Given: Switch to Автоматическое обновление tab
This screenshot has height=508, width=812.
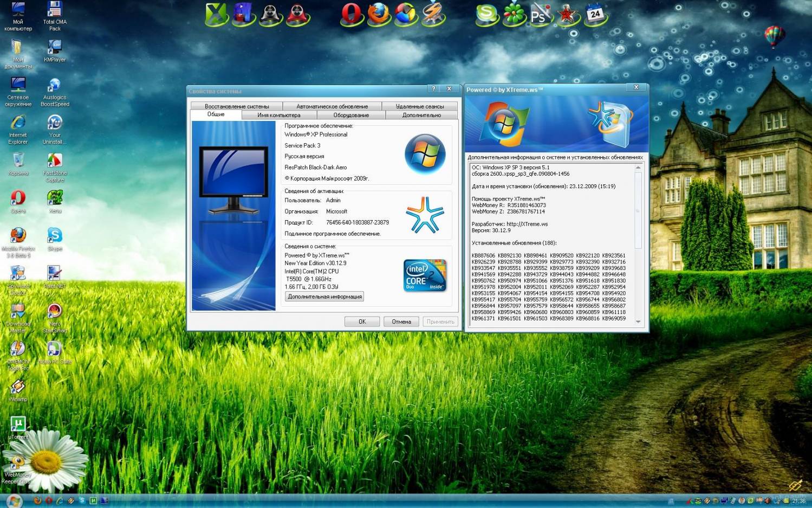Looking at the screenshot, I should tap(332, 106).
